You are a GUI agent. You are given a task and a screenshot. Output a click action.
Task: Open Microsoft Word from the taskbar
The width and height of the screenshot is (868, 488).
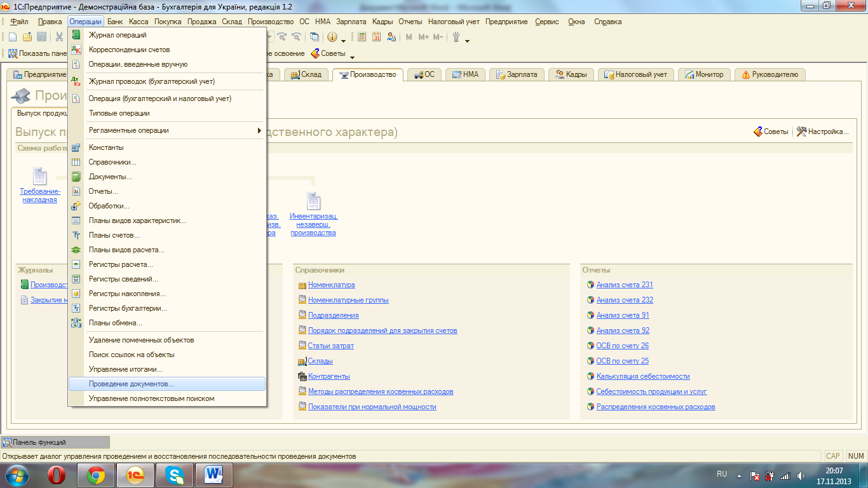[213, 475]
